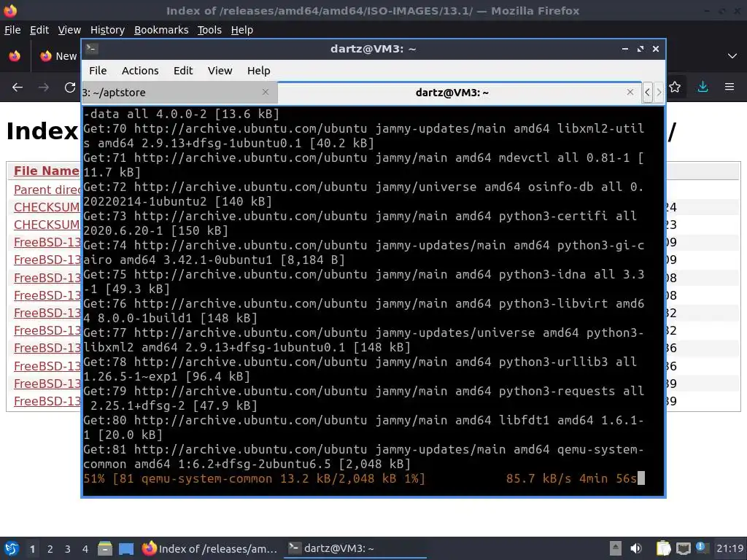Screen dimensions: 747x560
Task: Reload the Firefox page
Action: (x=70, y=87)
